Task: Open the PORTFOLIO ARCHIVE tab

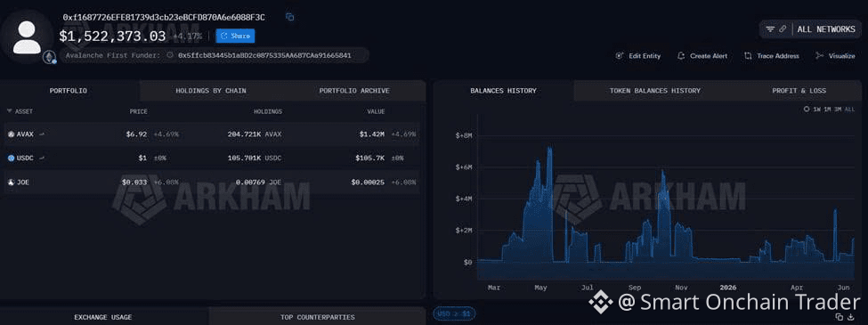Action: (x=354, y=91)
